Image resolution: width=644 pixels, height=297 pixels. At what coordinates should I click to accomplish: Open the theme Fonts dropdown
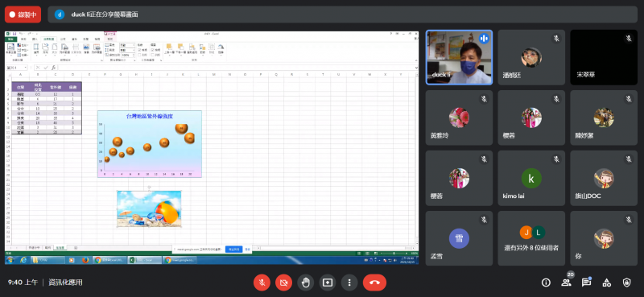[23, 50]
